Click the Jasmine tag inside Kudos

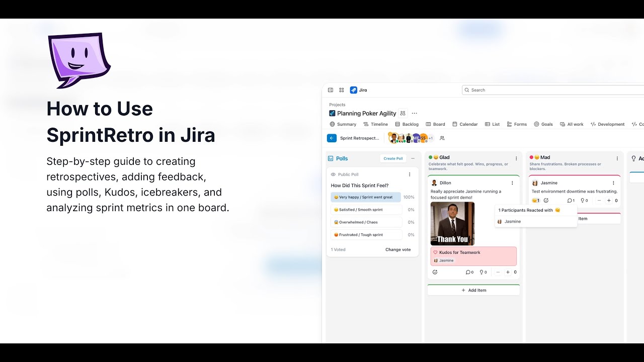(x=443, y=260)
